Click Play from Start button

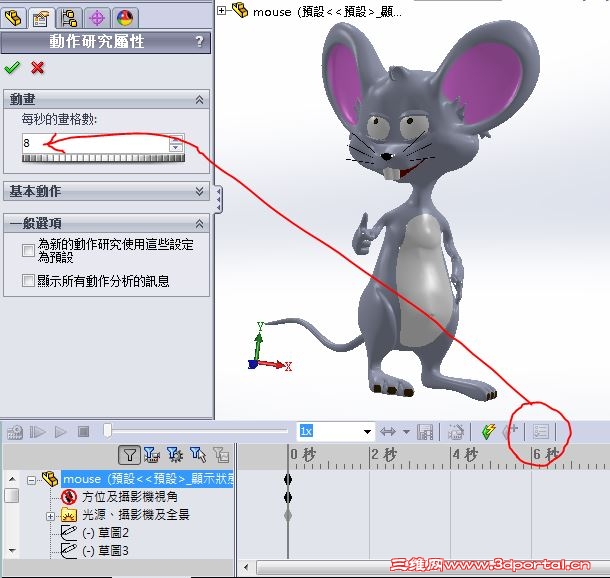(x=38, y=432)
